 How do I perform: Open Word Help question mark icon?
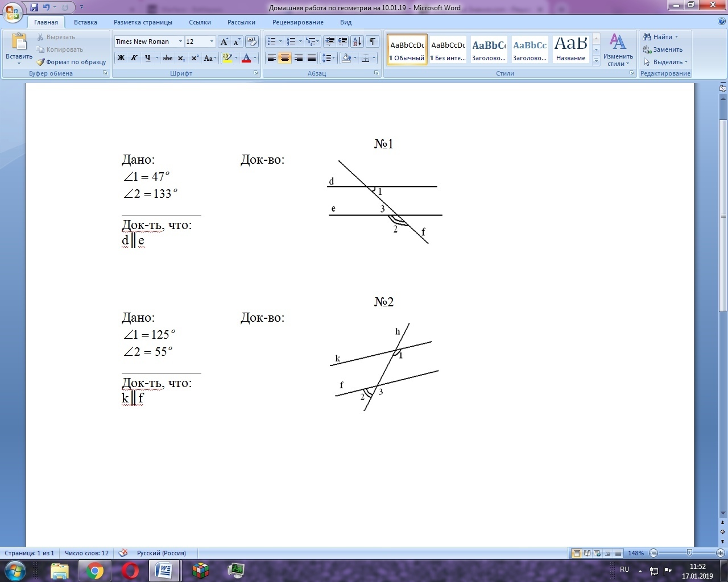[722, 22]
